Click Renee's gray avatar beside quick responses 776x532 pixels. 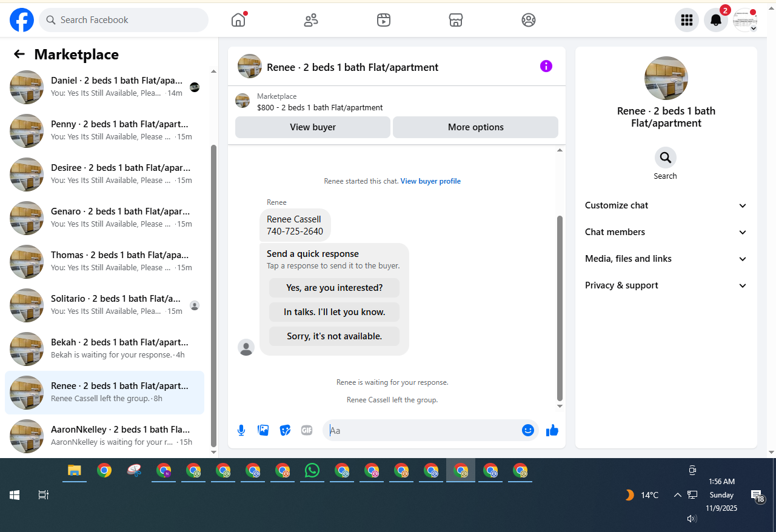246,347
